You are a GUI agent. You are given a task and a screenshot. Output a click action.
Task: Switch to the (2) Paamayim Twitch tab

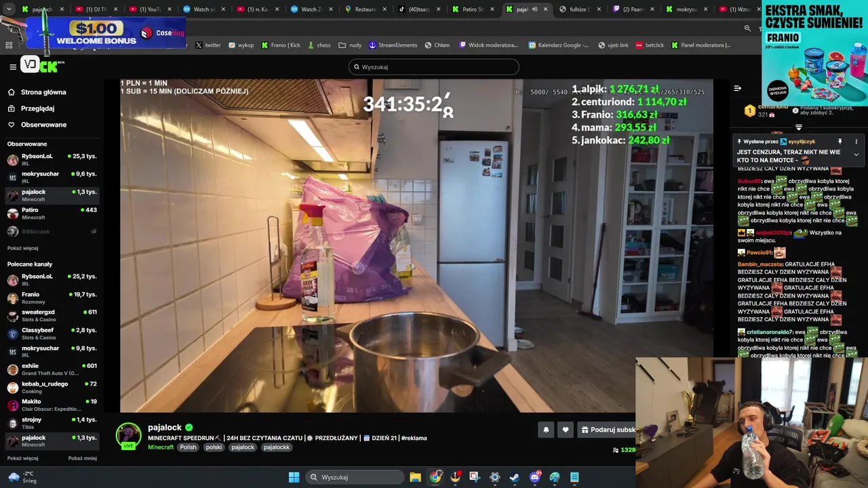tap(633, 9)
